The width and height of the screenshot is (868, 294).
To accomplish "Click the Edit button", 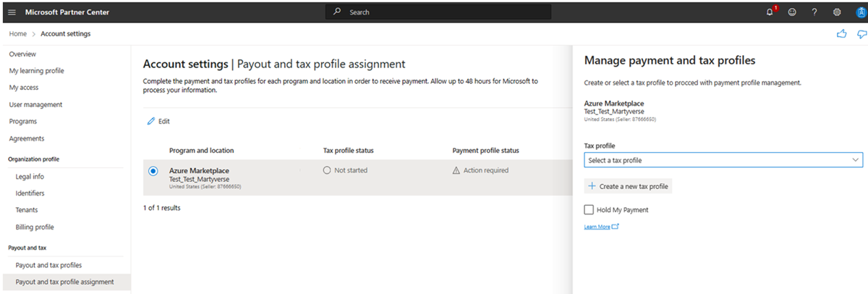I will click(x=158, y=122).
